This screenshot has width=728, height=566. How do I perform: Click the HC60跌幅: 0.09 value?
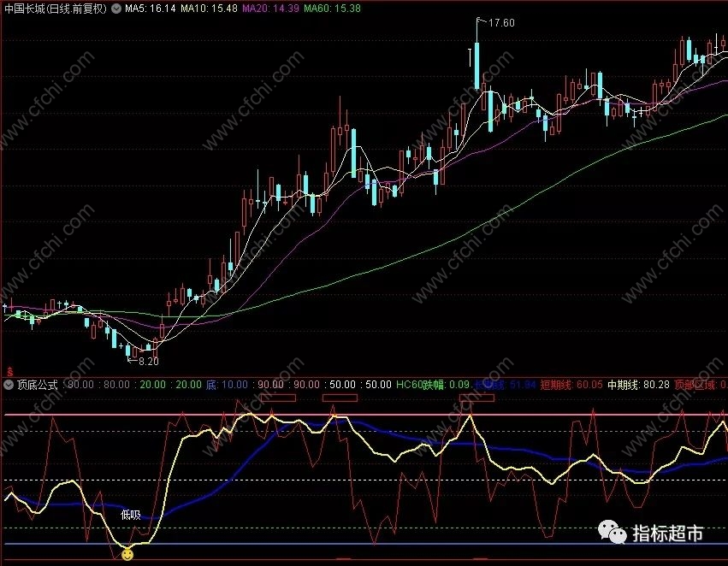(433, 385)
